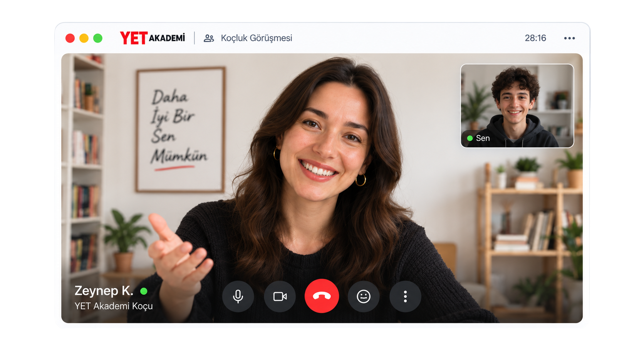This screenshot has height=362, width=644.
Task: Open the emoji reactions button
Action: click(x=364, y=296)
